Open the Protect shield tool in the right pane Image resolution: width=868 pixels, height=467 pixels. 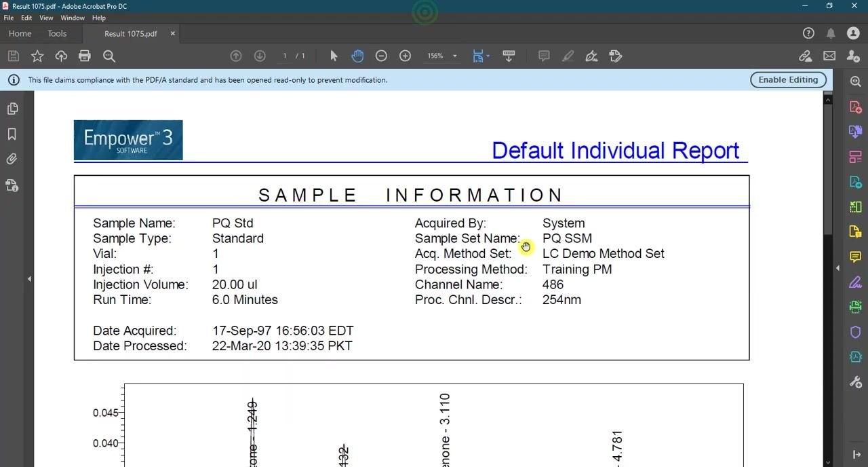pos(856,332)
